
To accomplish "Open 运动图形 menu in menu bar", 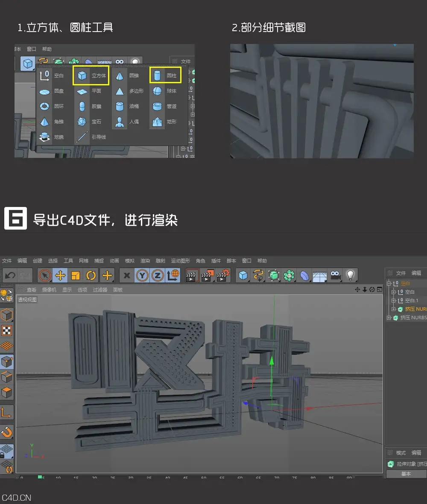I will (180, 261).
